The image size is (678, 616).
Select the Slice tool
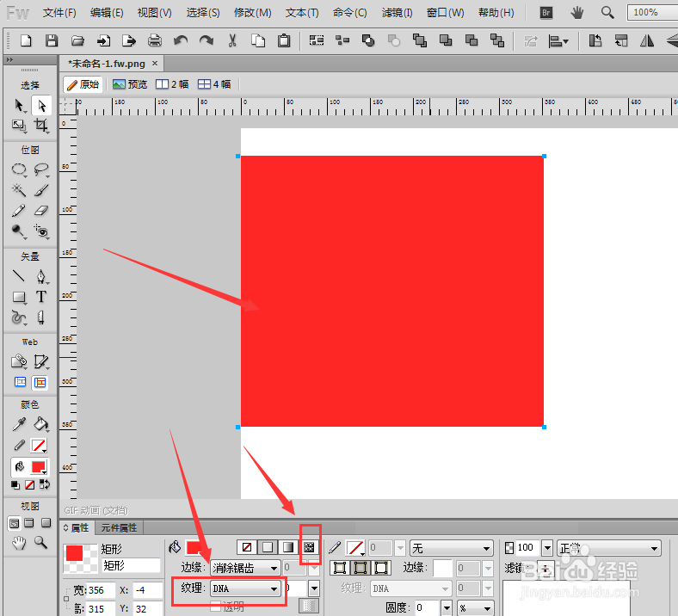coord(41,361)
